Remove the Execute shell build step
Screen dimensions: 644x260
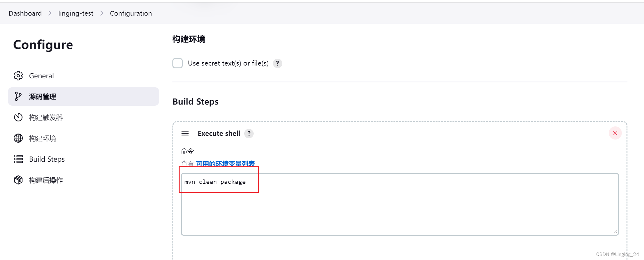click(x=615, y=133)
